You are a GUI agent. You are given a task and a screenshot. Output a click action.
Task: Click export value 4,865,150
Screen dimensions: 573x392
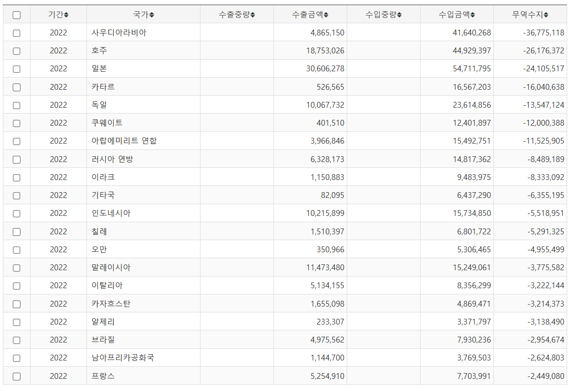tap(327, 33)
